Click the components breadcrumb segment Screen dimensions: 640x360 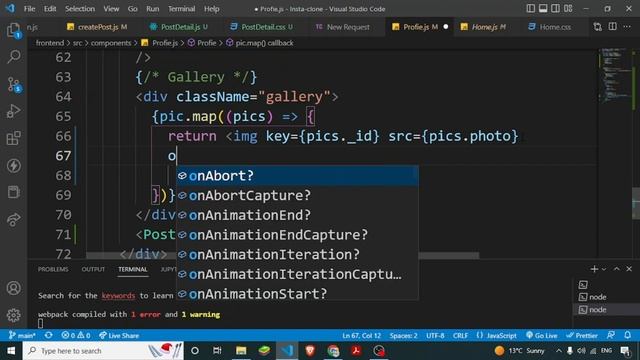coord(111,43)
